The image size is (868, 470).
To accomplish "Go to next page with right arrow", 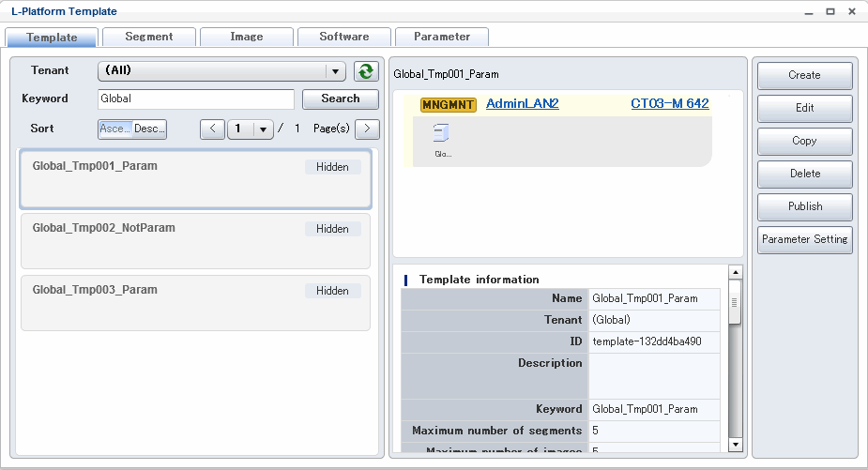I will (367, 129).
